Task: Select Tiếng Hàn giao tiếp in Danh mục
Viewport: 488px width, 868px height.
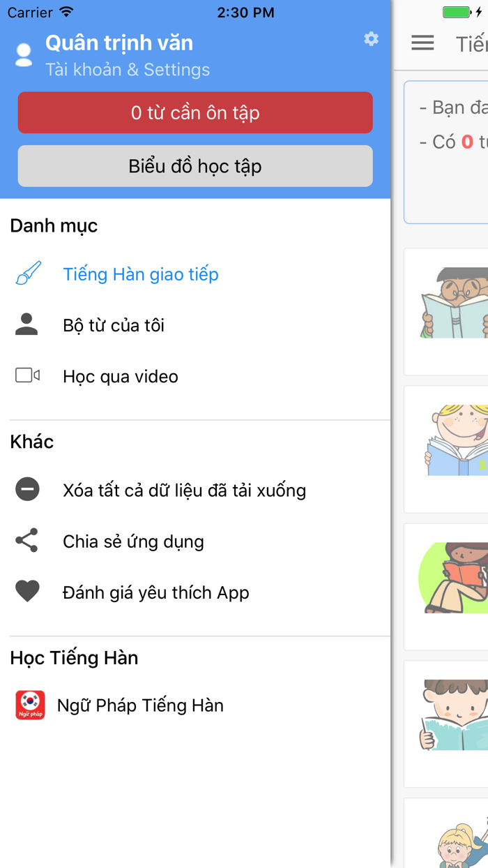Action: coord(141,274)
